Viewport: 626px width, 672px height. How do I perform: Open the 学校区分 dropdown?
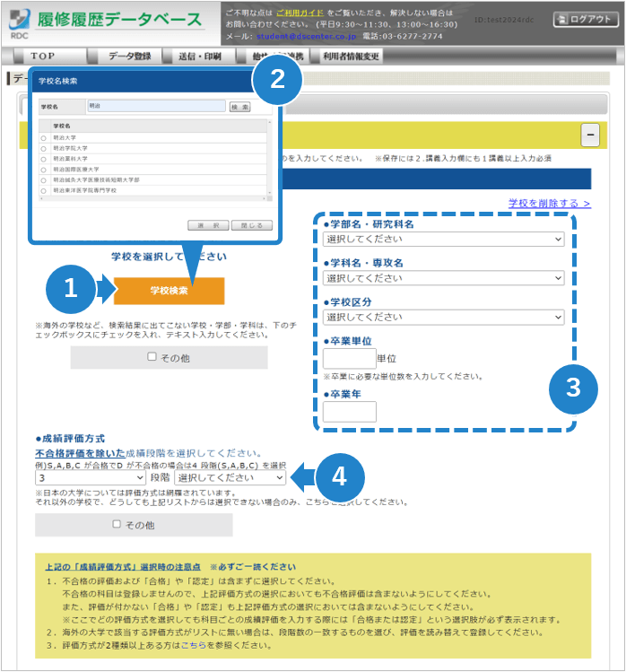(443, 317)
